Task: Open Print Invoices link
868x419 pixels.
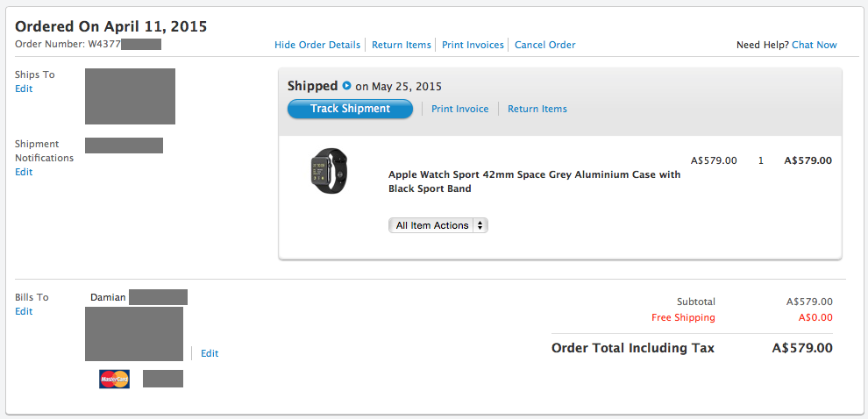Action: 473,45
